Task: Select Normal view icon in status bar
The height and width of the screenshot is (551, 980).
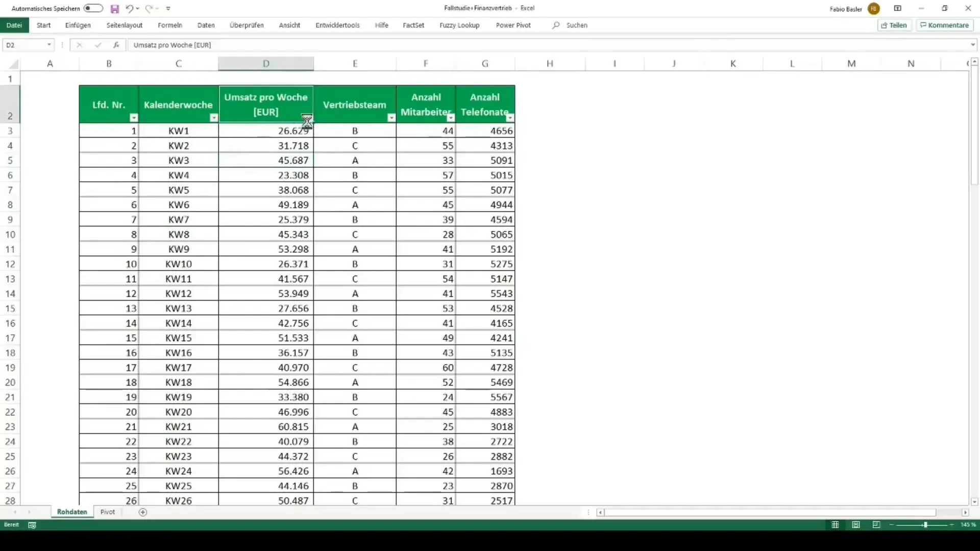Action: [x=835, y=524]
